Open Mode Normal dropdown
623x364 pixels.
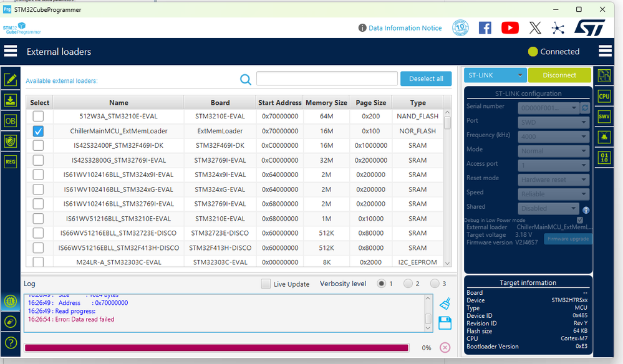[554, 151]
